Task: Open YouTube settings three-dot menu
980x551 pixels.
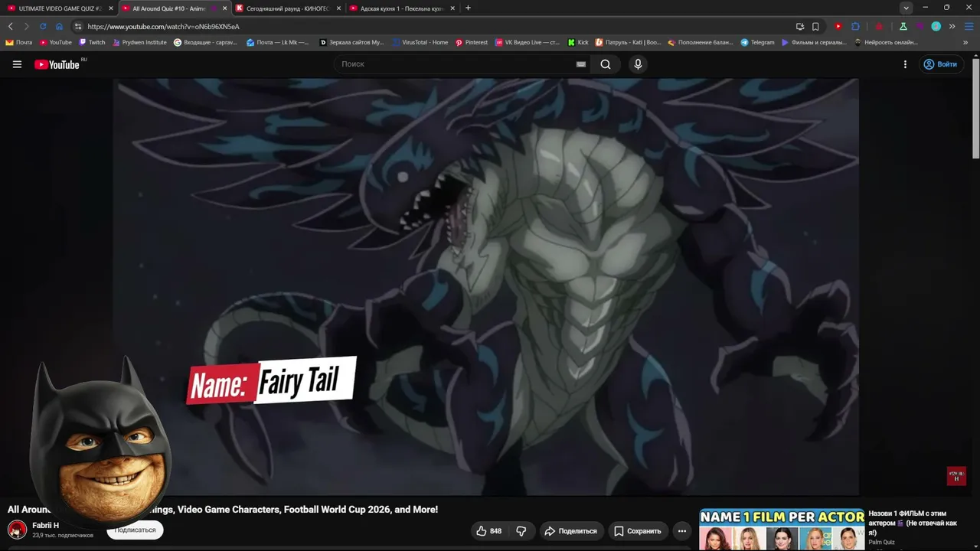Action: pyautogui.click(x=905, y=64)
